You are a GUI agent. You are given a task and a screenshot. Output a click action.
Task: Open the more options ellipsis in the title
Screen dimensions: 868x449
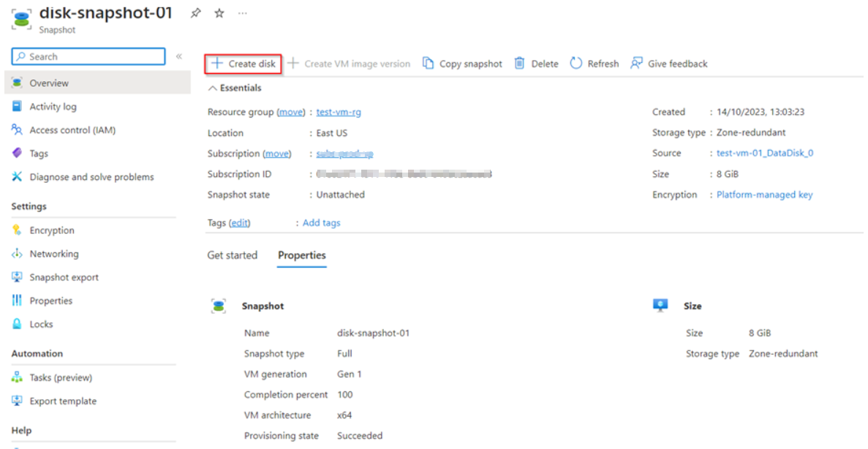243,13
